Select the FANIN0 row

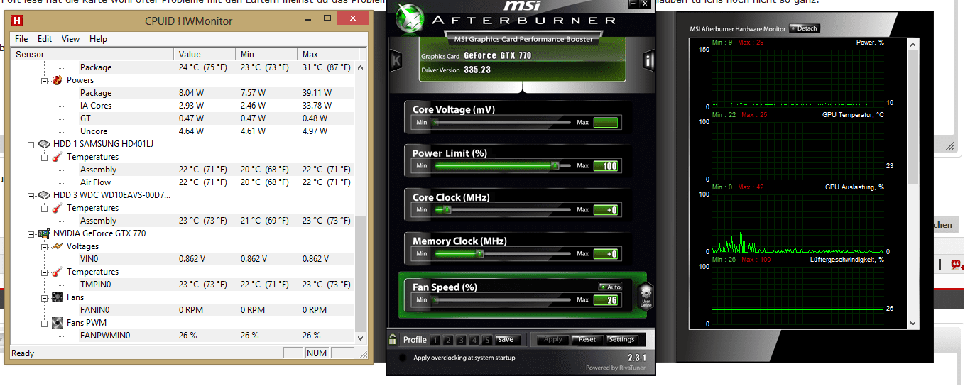point(183,310)
